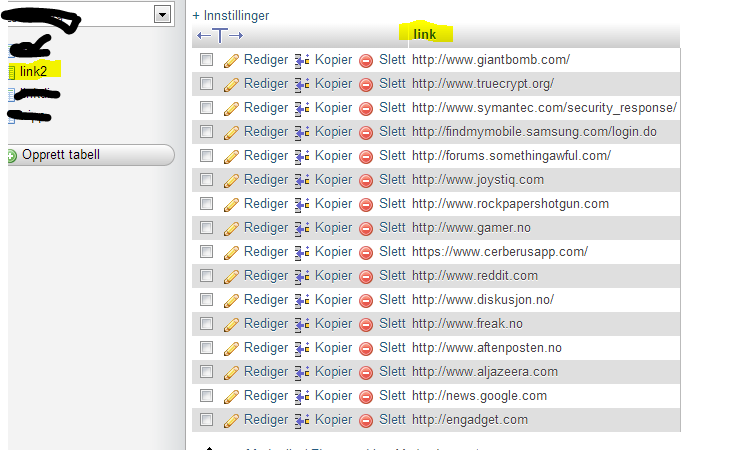Click red delete icon for joystiq.com row
This screenshot has width=746, height=450.
click(366, 180)
